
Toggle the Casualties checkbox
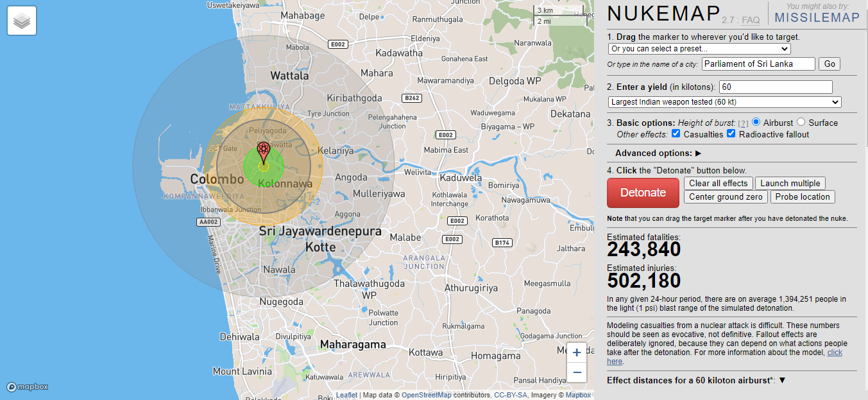click(676, 134)
